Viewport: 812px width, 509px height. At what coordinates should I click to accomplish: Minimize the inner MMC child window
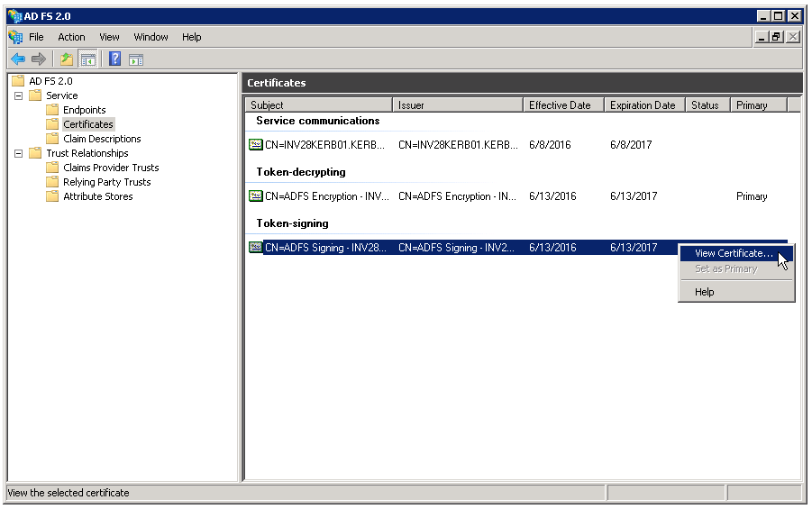tap(762, 37)
